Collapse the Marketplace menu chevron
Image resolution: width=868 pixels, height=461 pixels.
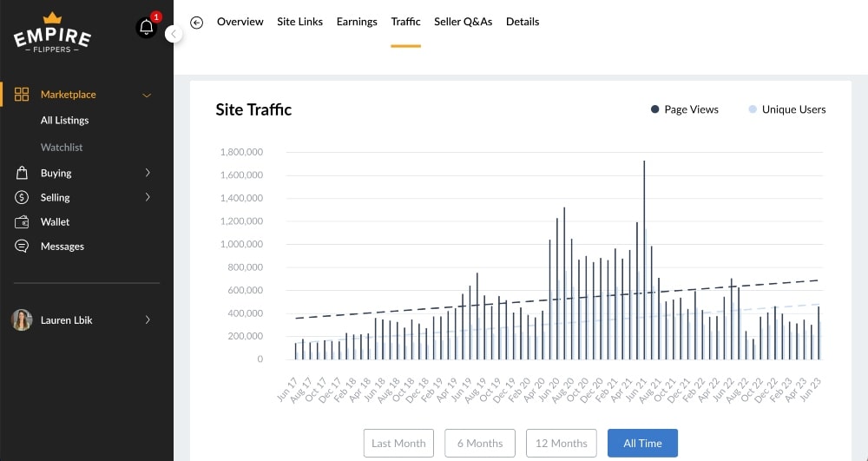tap(147, 95)
